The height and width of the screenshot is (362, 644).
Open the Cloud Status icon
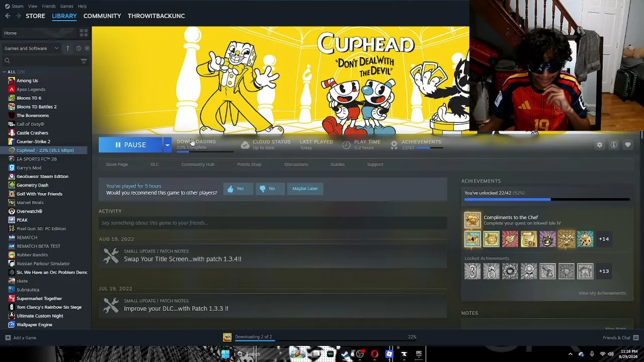coord(245,145)
